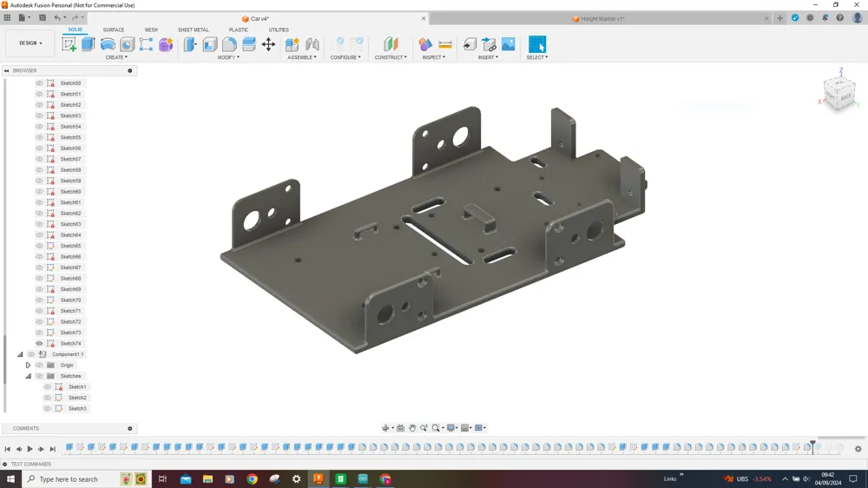Switch to the UTILITIES tab
This screenshot has height=488, width=868.
click(x=279, y=30)
